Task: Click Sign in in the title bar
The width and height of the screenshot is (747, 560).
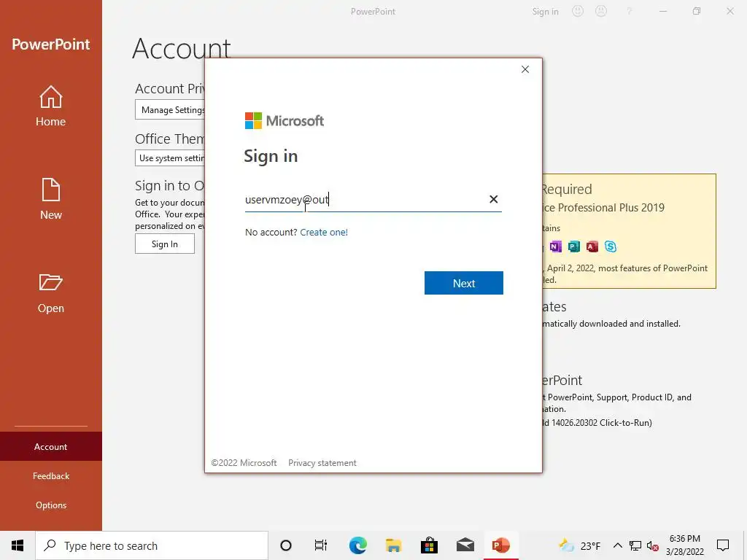Action: coord(545,12)
